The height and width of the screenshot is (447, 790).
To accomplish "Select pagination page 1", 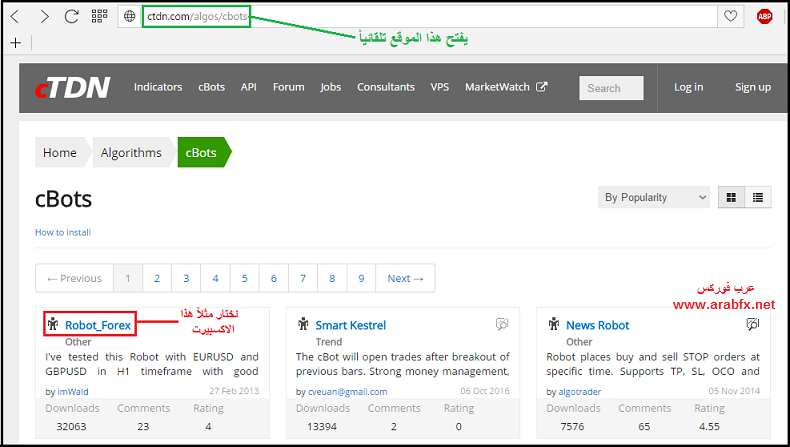I will coord(128,278).
